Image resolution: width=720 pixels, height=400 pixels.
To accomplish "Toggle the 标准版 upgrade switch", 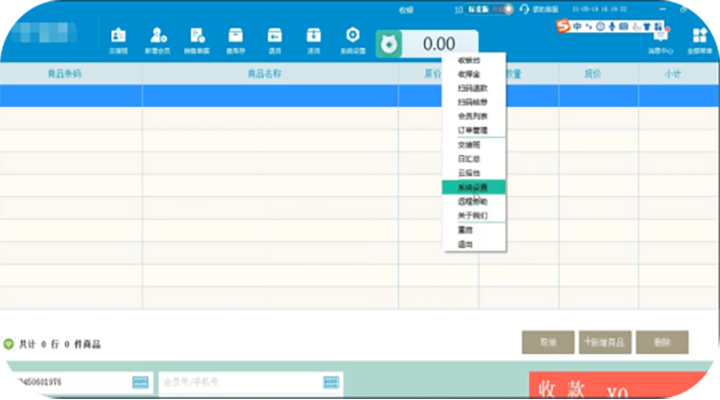I will (x=489, y=9).
